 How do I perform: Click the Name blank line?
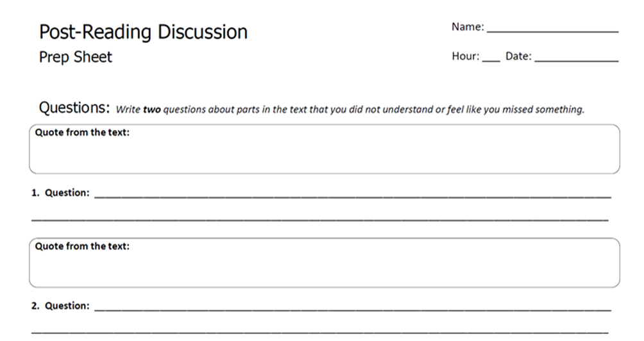(552, 29)
